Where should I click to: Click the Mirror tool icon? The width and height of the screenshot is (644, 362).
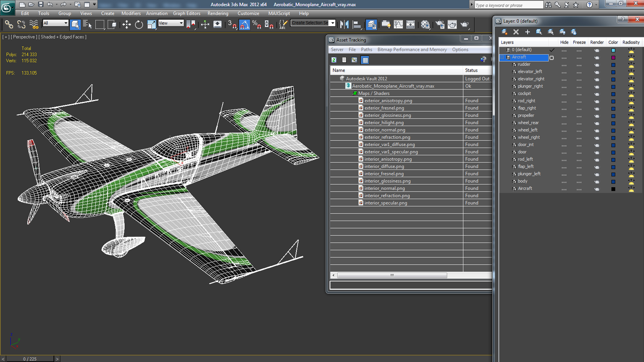tap(344, 24)
